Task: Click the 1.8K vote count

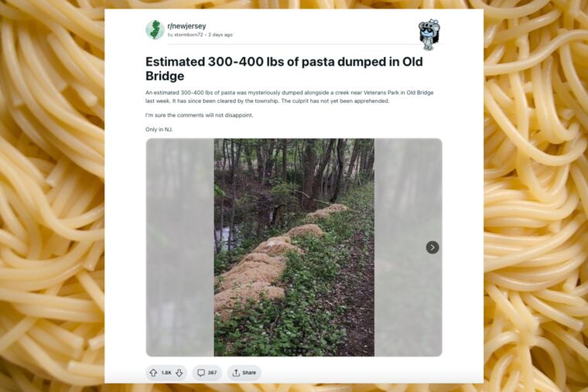Action: 166,373
